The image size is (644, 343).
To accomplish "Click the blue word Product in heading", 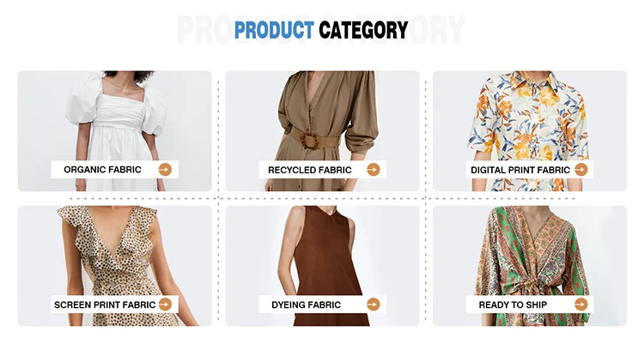I will 274,30.
